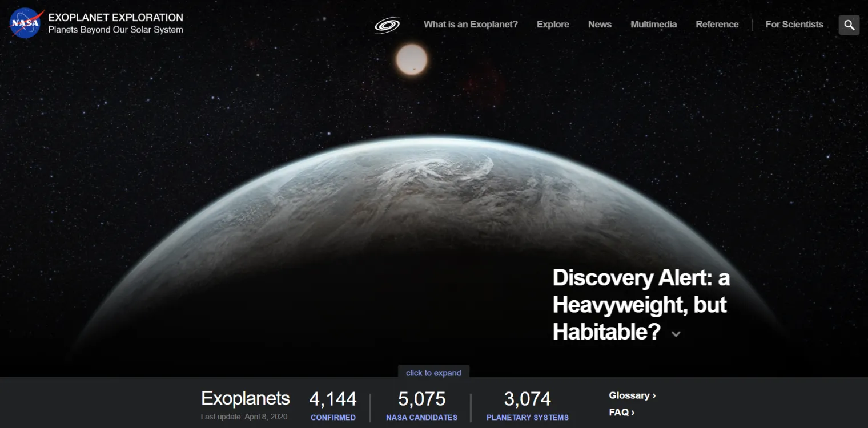Go to the News section
This screenshot has width=868, height=428.
tap(600, 24)
